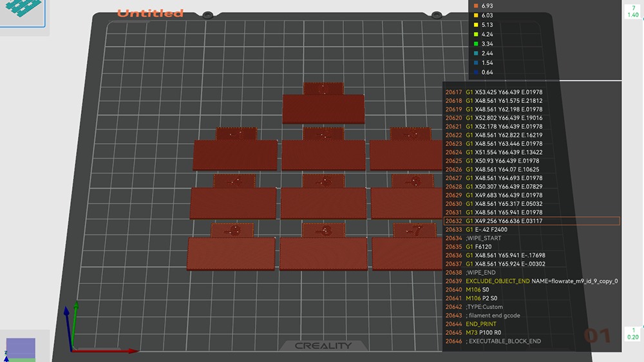Click the red X axis arrow
Screen dimensions: 644x362
132,351
